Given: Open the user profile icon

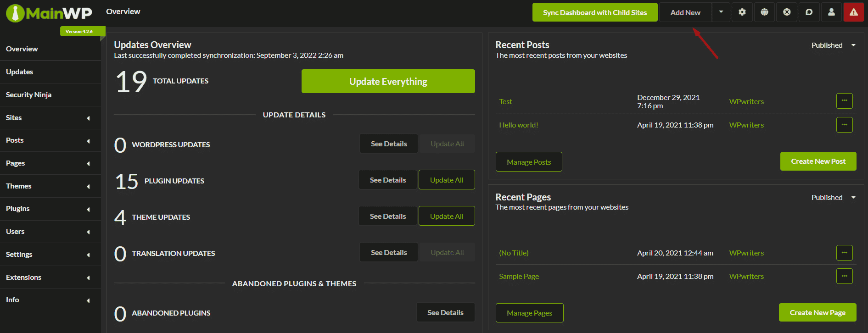Looking at the screenshot, I should [x=831, y=12].
